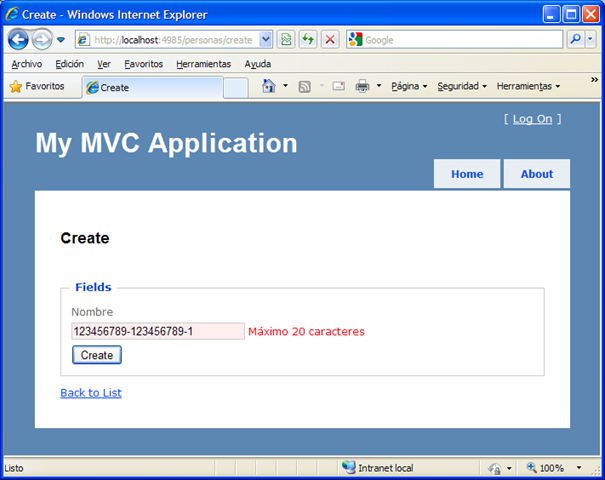This screenshot has width=605, height=480.
Task: Click the browser Back arrow button
Action: (18, 39)
